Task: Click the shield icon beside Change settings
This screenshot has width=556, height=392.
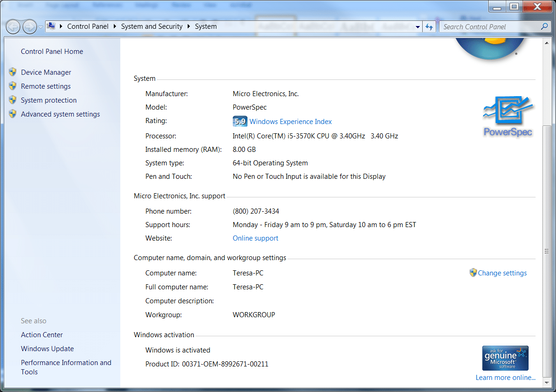Action: coord(473,273)
